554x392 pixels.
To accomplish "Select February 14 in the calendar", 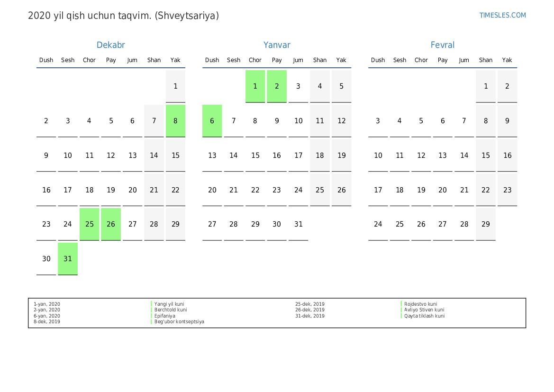I will (x=464, y=155).
